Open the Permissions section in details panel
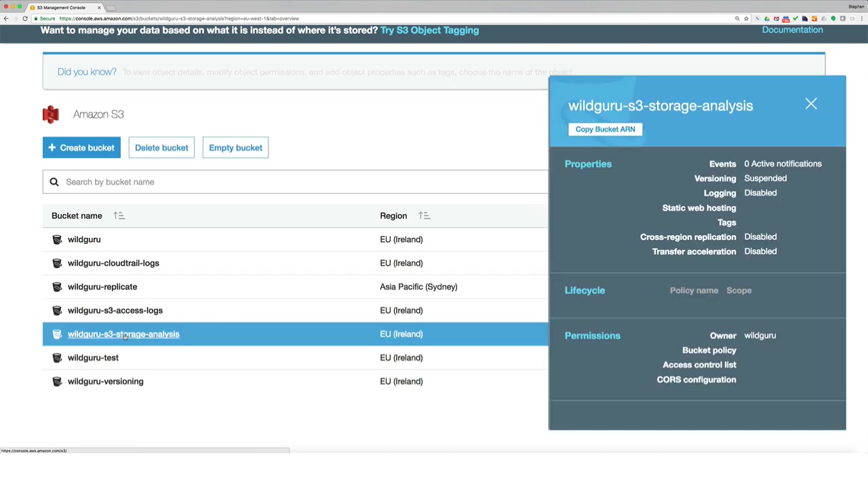This screenshot has width=868, height=488. [593, 335]
